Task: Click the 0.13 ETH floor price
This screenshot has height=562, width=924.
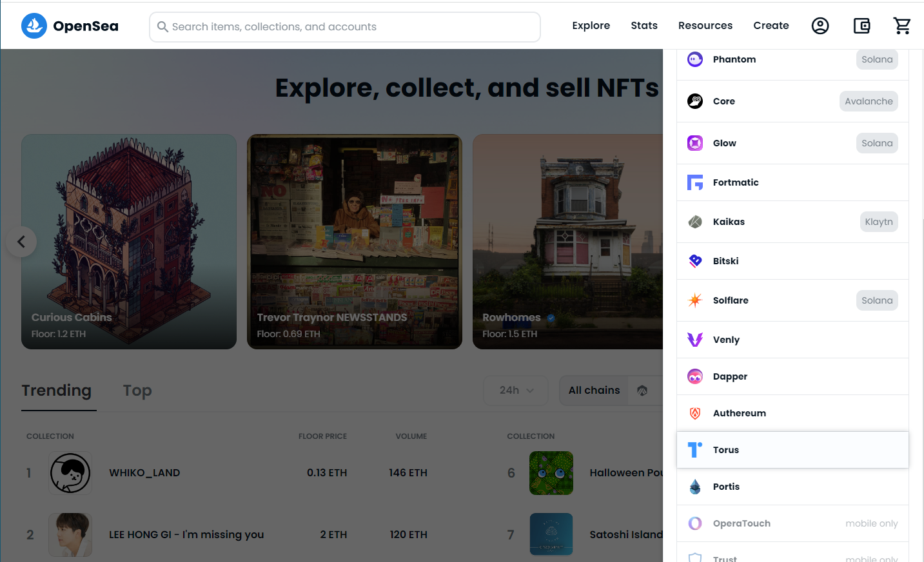Action: click(327, 473)
